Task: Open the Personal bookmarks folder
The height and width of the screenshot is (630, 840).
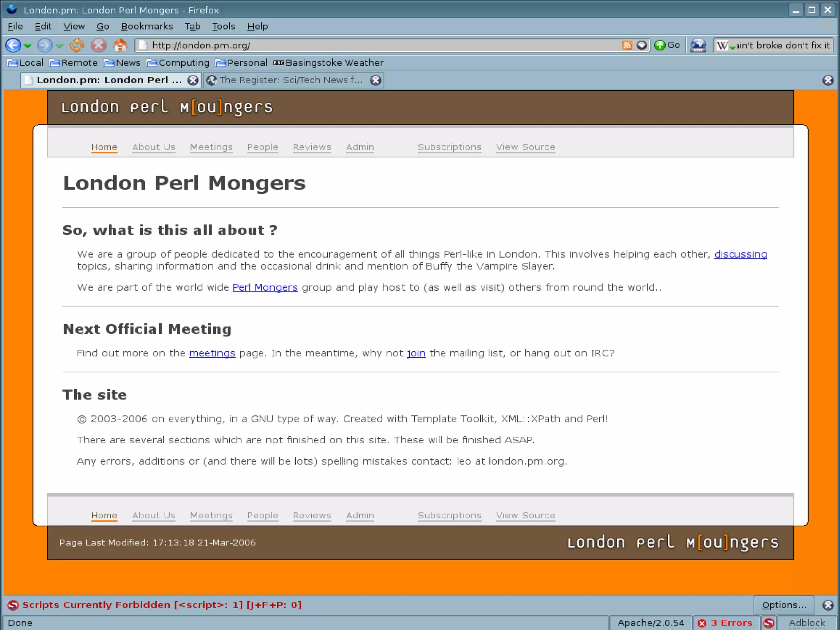Action: (241, 63)
